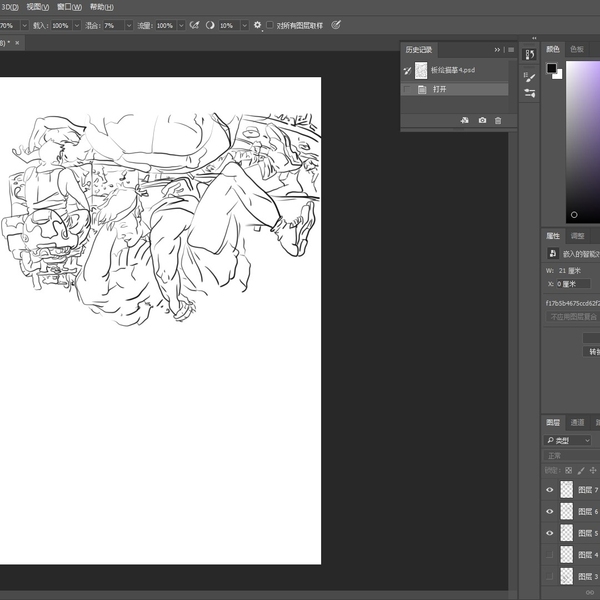This screenshot has height=600, width=600.
Task: Open the 正常 blend mode dropdown
Action: [572, 456]
